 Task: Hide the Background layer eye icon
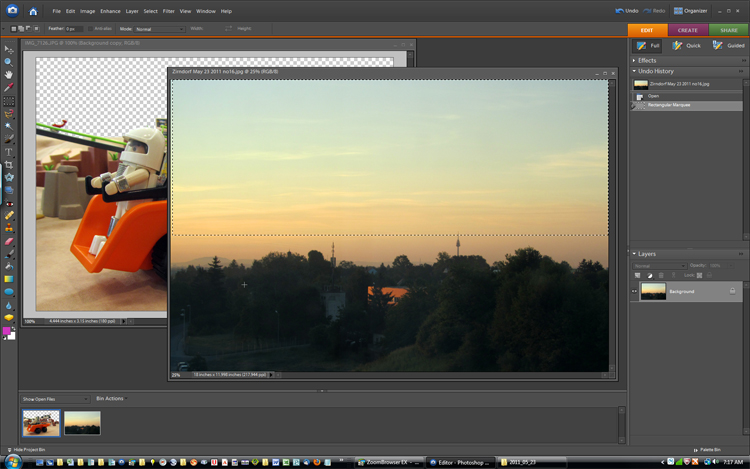pos(634,291)
